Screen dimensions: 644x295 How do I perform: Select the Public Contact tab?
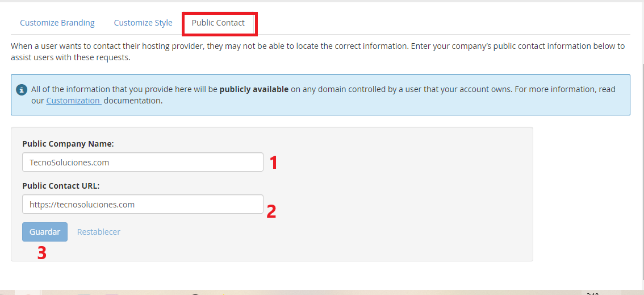pos(218,23)
